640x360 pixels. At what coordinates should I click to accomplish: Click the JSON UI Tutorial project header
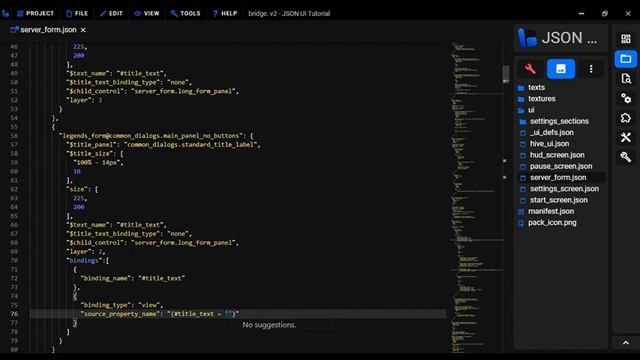tap(560, 38)
